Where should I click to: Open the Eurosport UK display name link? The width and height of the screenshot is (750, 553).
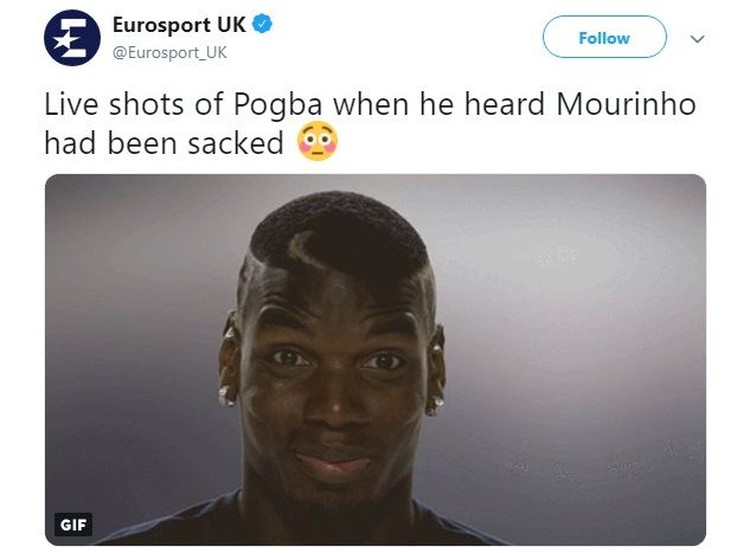click(x=179, y=24)
